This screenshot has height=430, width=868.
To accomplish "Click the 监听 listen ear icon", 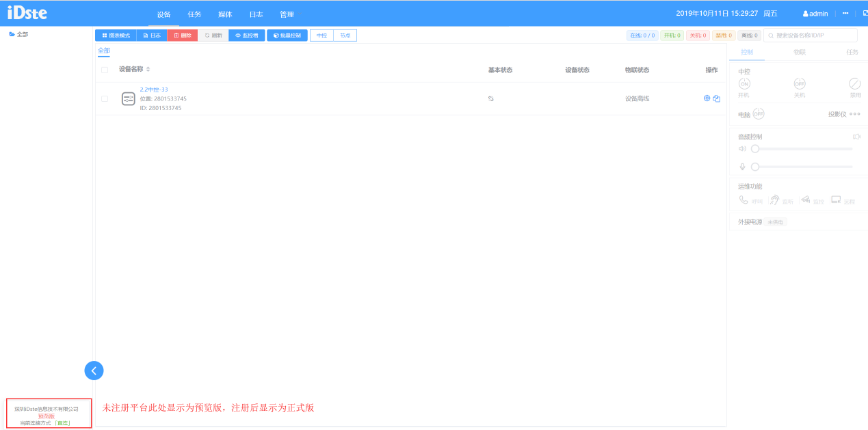I will click(x=774, y=200).
